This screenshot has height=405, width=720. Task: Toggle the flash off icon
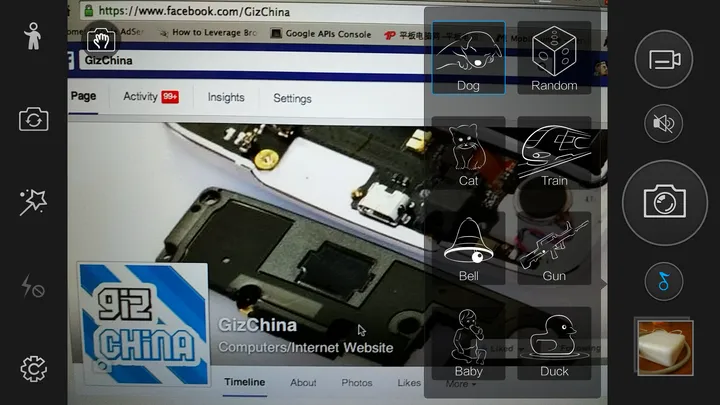pos(33,287)
